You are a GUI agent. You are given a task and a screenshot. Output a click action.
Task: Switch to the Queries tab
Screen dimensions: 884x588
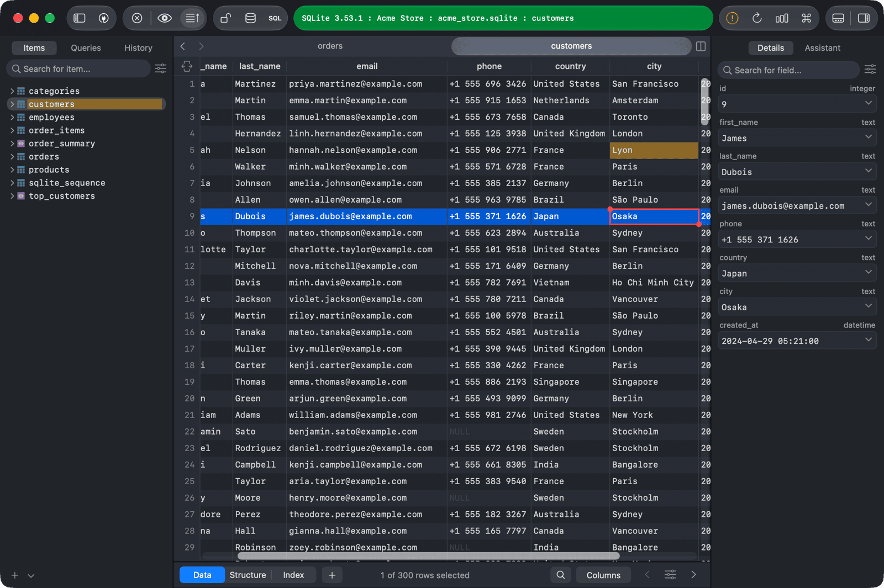coord(86,48)
